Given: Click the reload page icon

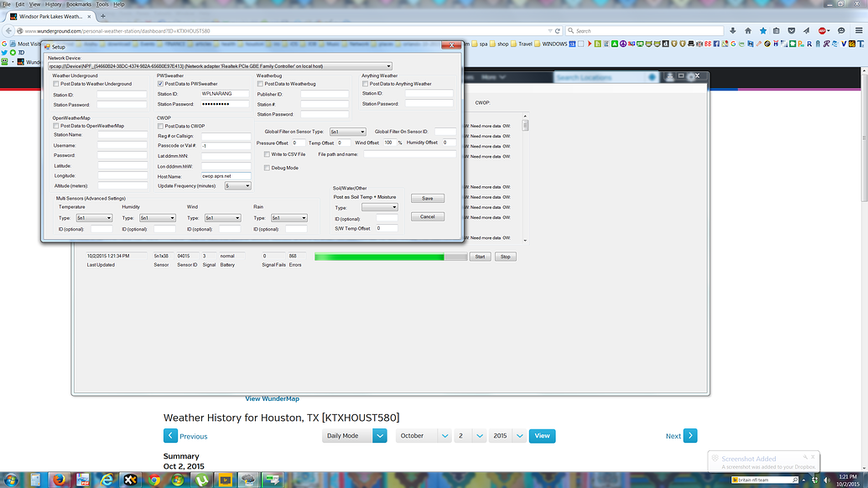Looking at the screenshot, I should point(558,31).
